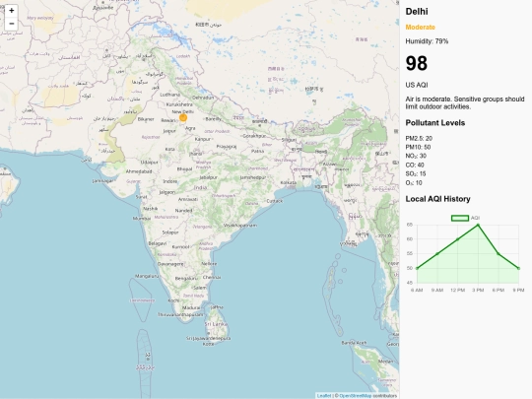The image size is (532, 399).
Task: Click the air quality advisory message
Action: 465,102
